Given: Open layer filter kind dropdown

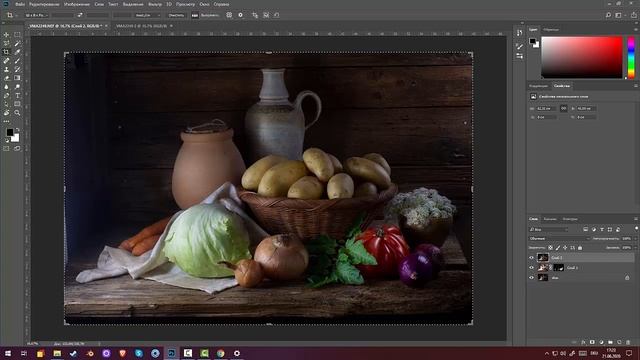Looking at the screenshot, I should click(x=549, y=229).
